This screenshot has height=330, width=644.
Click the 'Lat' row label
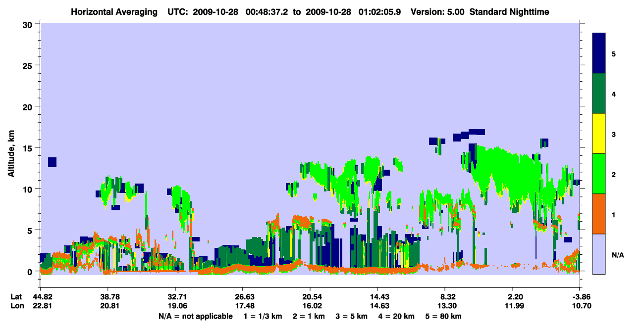pyautogui.click(x=16, y=297)
